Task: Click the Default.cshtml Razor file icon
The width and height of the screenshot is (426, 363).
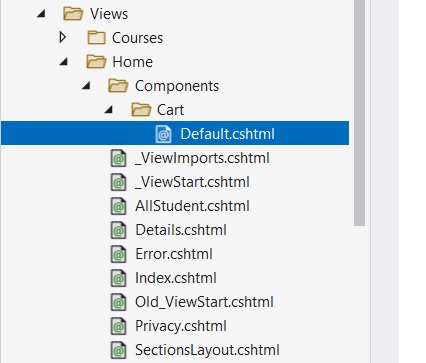Action: pos(163,134)
